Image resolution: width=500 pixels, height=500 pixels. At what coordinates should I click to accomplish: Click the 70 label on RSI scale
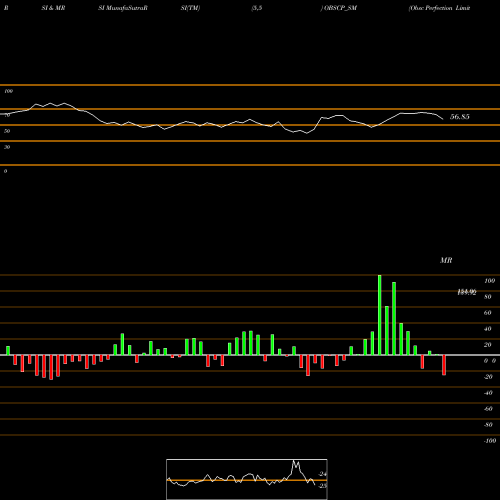coord(7,115)
